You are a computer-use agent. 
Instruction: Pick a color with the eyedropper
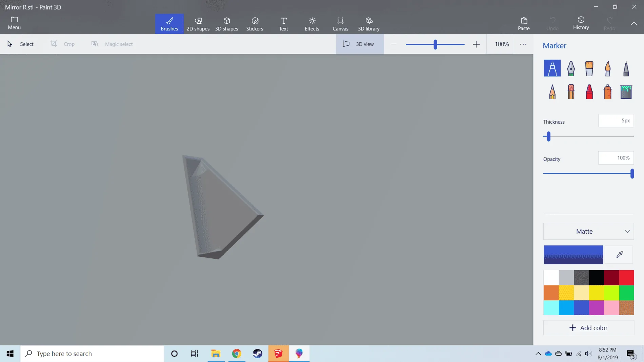tap(620, 254)
